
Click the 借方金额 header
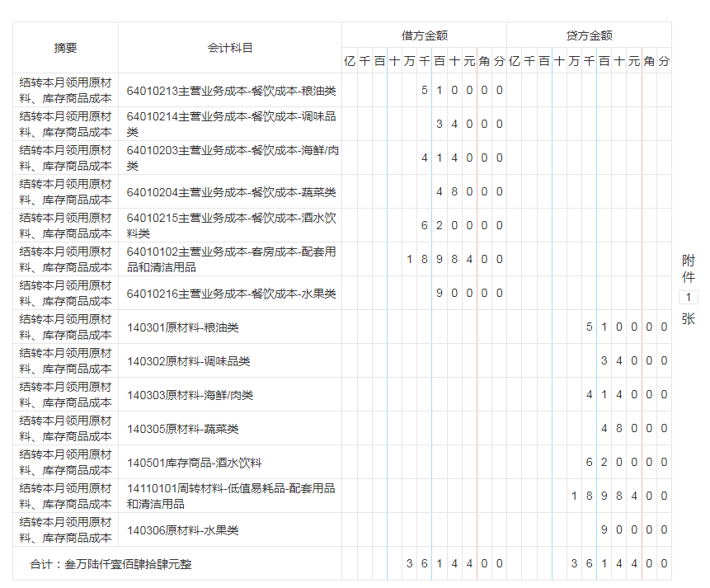tap(425, 35)
